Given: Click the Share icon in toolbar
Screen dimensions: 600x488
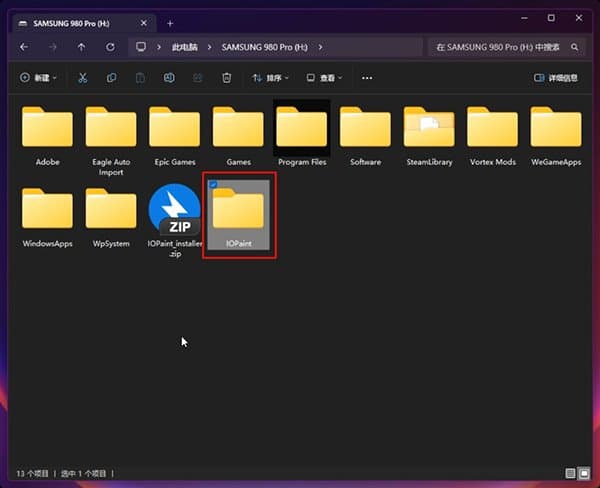Looking at the screenshot, I should click(x=197, y=78).
